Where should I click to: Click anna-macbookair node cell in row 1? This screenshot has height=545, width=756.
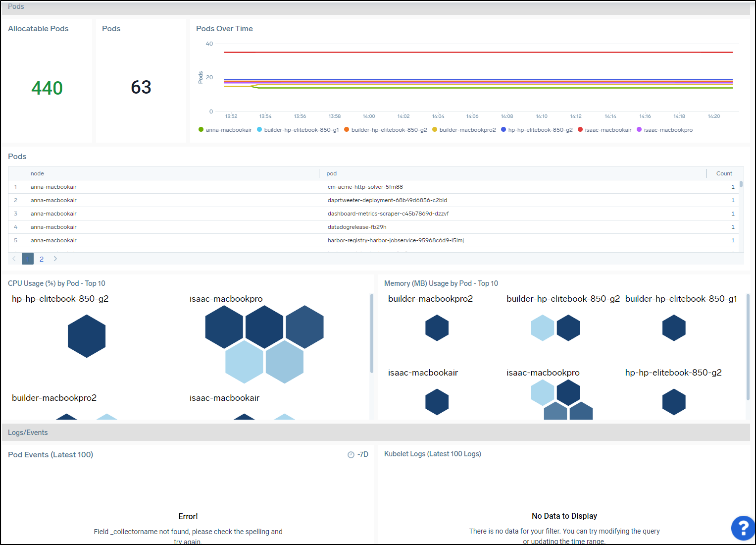click(53, 187)
